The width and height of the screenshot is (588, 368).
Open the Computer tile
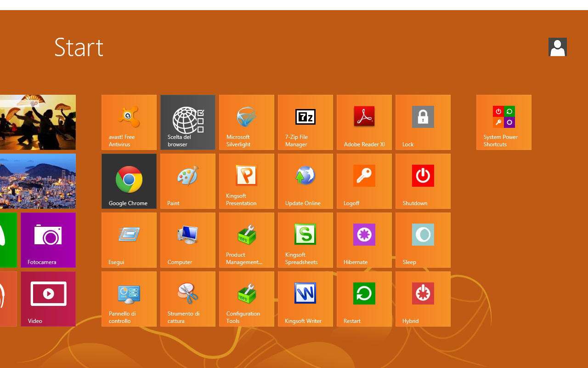point(188,240)
